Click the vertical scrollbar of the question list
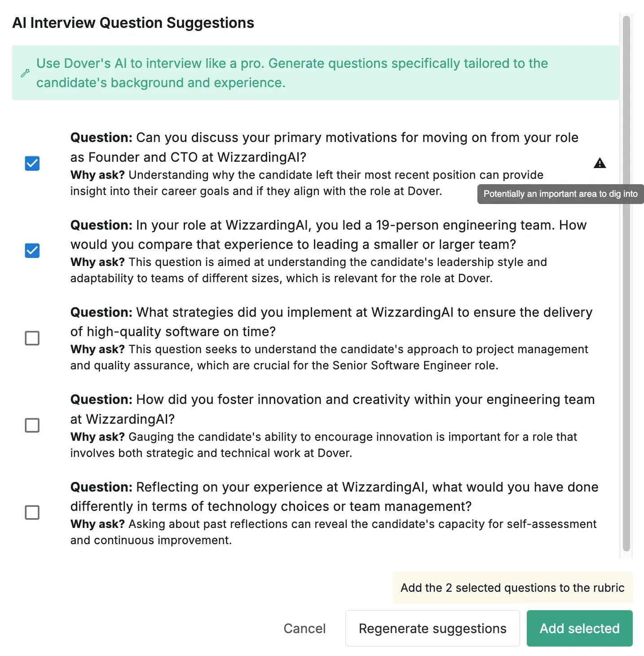Viewport: 644px width, 656px height. point(626,283)
